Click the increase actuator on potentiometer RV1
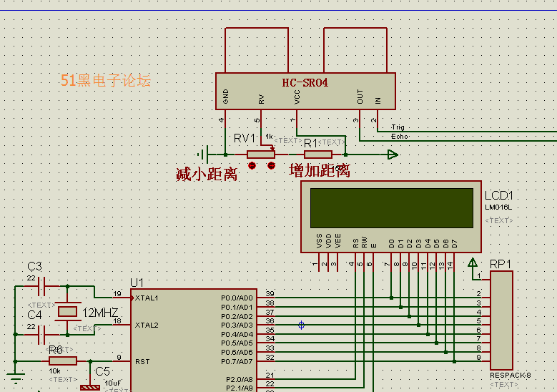 click(271, 166)
